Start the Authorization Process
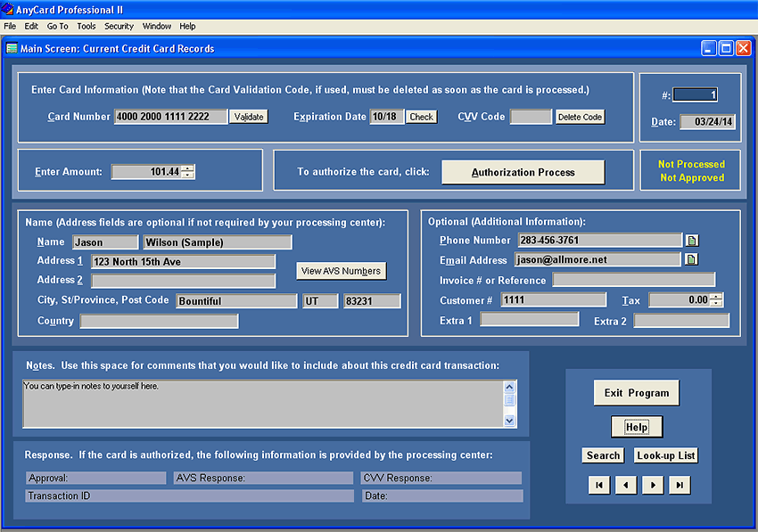758x532 pixels. (523, 172)
